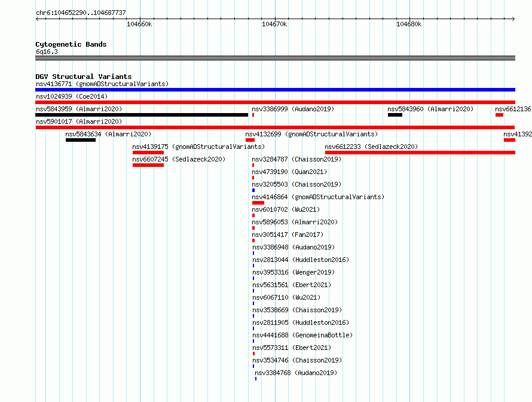The height and width of the screenshot is (402, 532).
Task: Click the DGV Structural Variants track title
Action: point(84,77)
